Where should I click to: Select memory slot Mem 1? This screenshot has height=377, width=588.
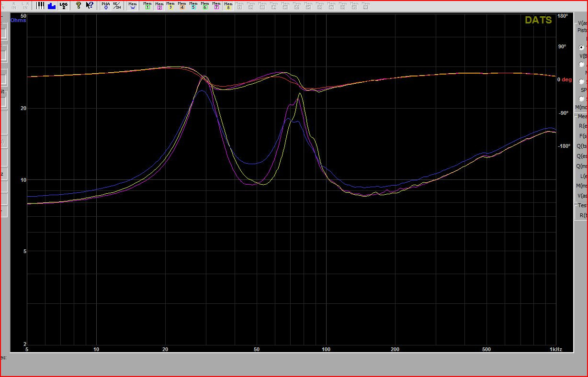pyautogui.click(x=147, y=6)
